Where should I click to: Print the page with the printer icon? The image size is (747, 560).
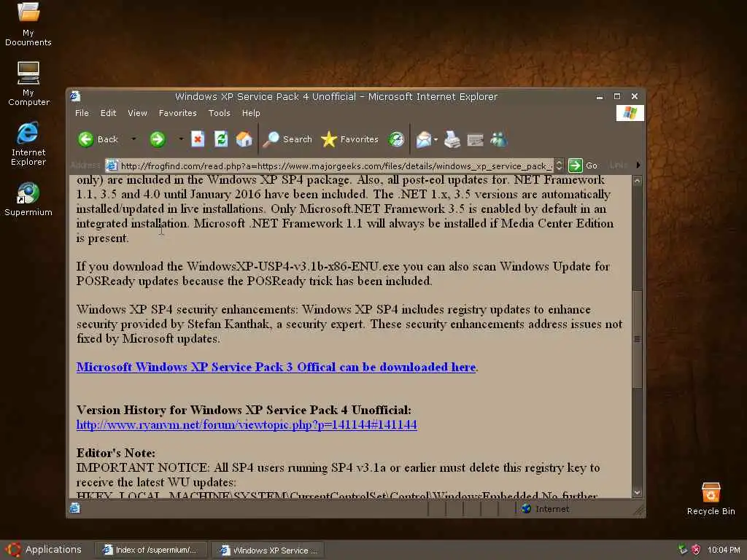(x=452, y=139)
